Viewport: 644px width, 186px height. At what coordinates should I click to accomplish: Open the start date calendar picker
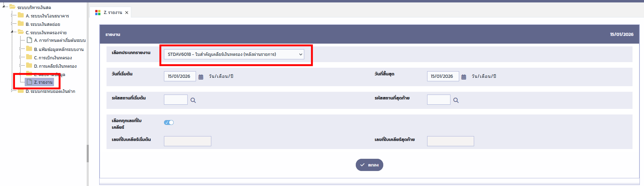[201, 77]
